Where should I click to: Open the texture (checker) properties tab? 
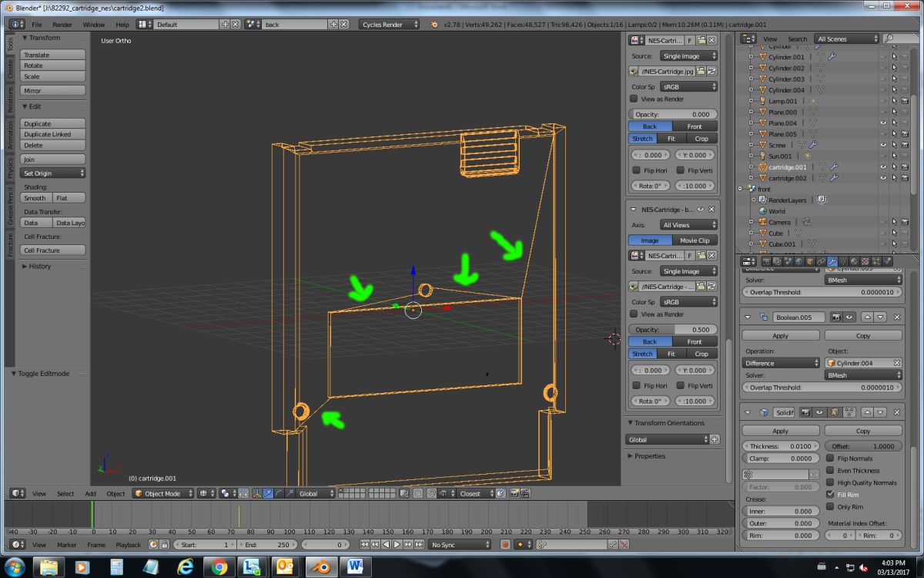[x=865, y=261]
